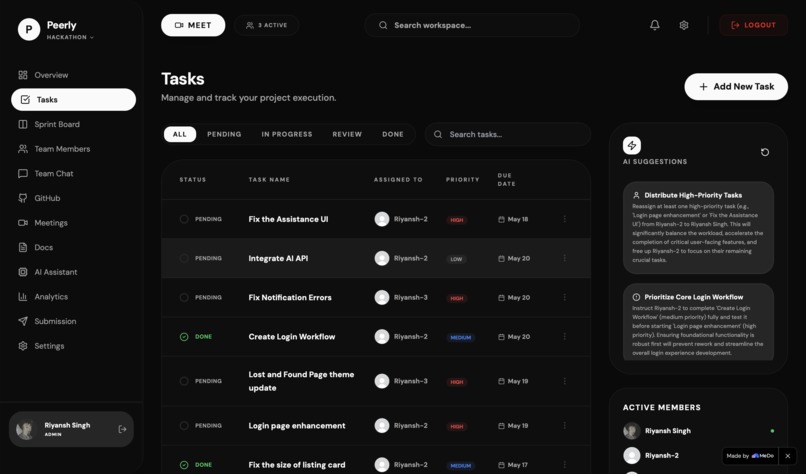Click the May 18 due date calendar icon

point(501,220)
